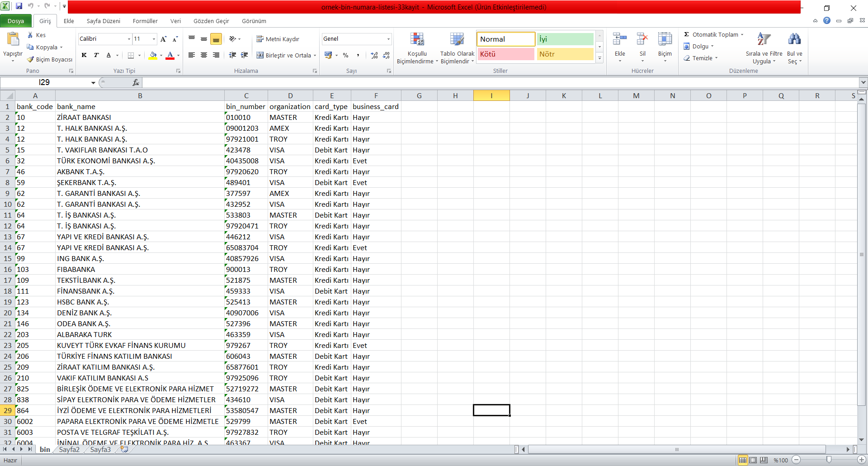Click in the formula bar input
This screenshot has height=466, width=868.
click(501, 82)
